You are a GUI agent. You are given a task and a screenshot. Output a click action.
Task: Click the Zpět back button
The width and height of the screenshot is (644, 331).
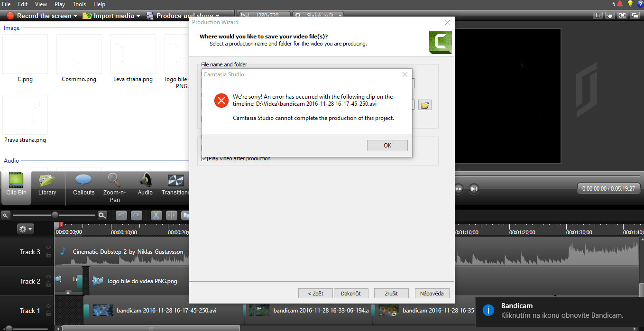click(x=315, y=294)
